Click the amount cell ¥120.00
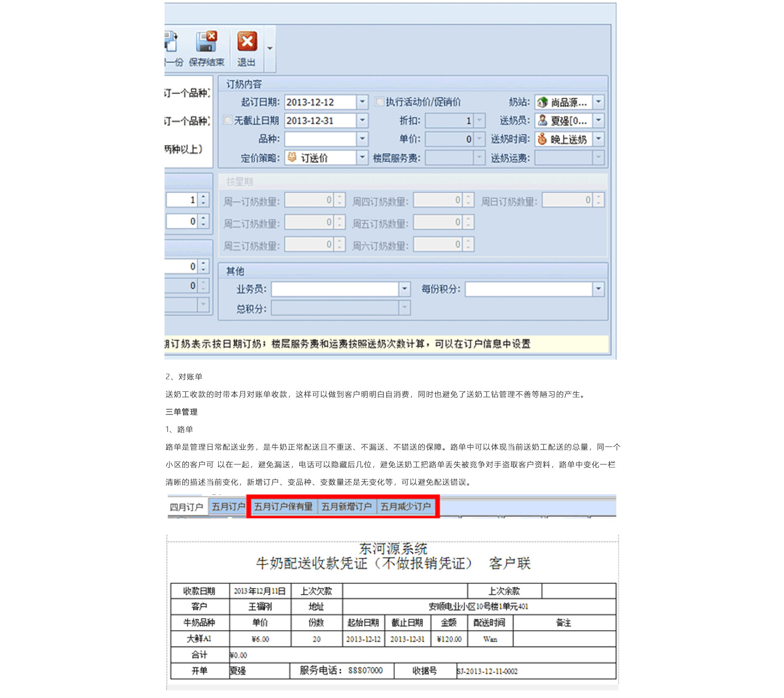 449,639
